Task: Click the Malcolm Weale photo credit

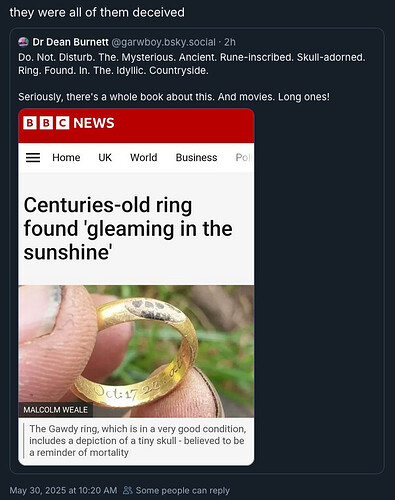Action: coord(56,410)
